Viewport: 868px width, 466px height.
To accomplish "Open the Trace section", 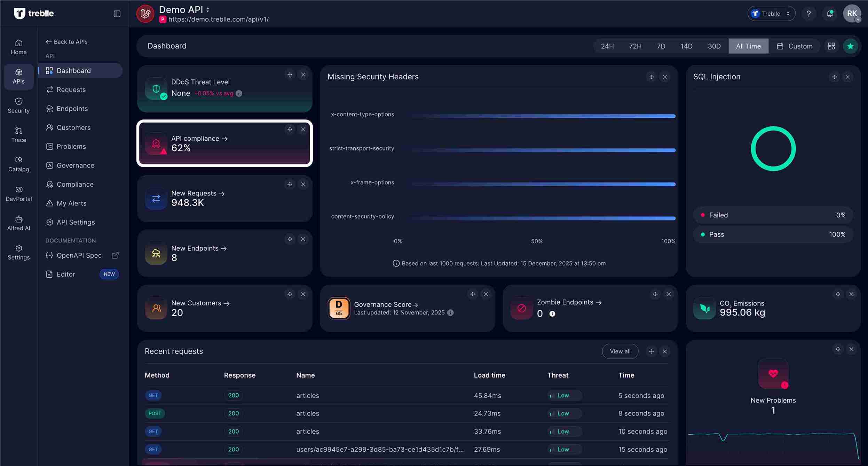I will tap(18, 135).
